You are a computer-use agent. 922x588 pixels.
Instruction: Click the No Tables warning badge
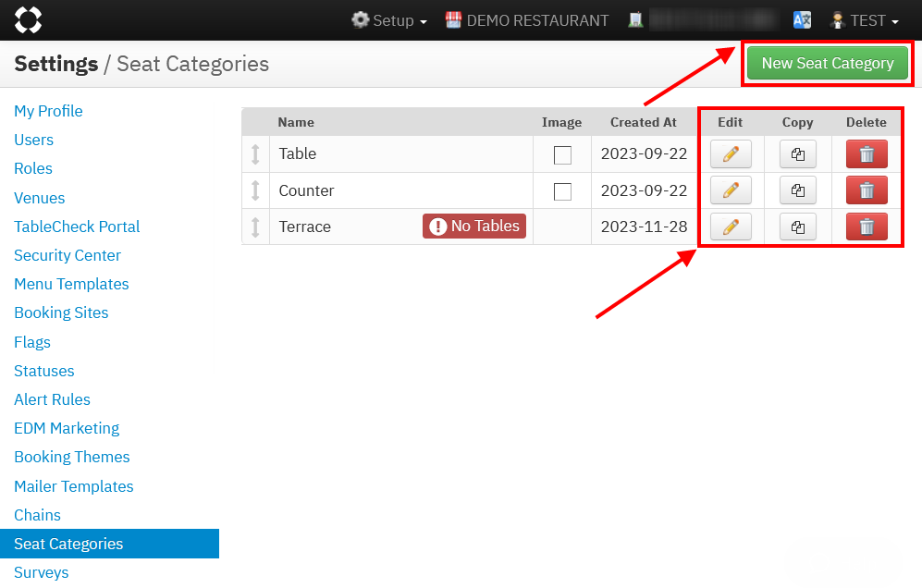[x=474, y=227]
